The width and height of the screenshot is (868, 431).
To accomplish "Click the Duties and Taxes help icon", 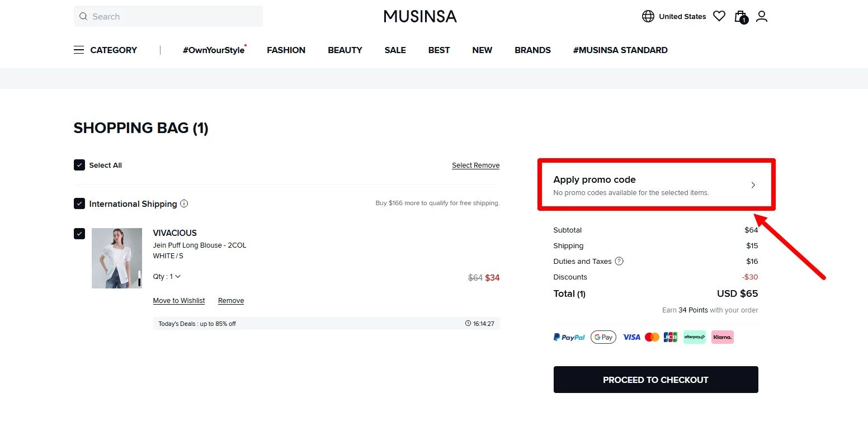I will [619, 261].
